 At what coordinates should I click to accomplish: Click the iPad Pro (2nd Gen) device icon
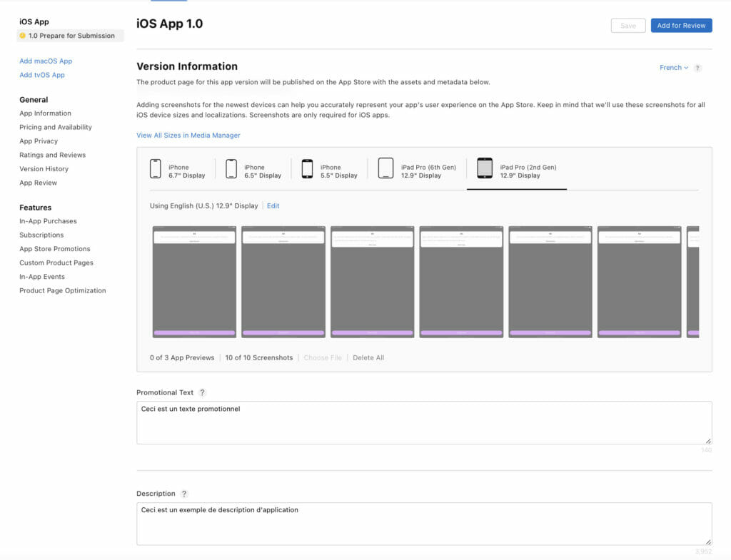[485, 169]
